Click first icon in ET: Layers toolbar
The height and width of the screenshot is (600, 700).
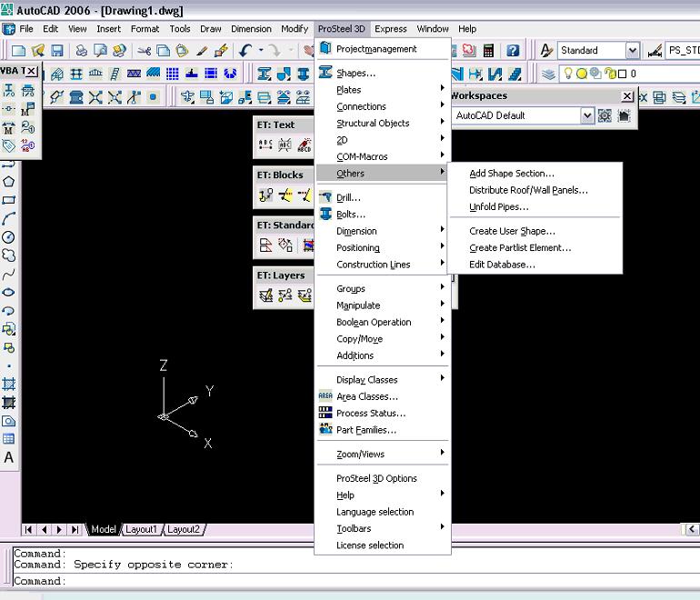click(265, 295)
